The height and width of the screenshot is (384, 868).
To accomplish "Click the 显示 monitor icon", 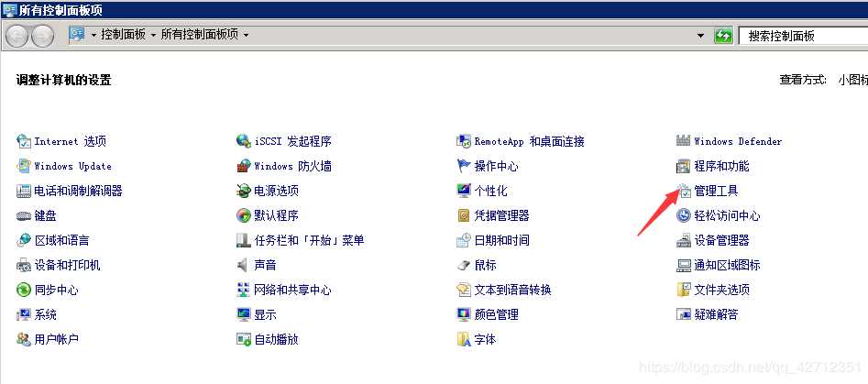I will tap(244, 315).
